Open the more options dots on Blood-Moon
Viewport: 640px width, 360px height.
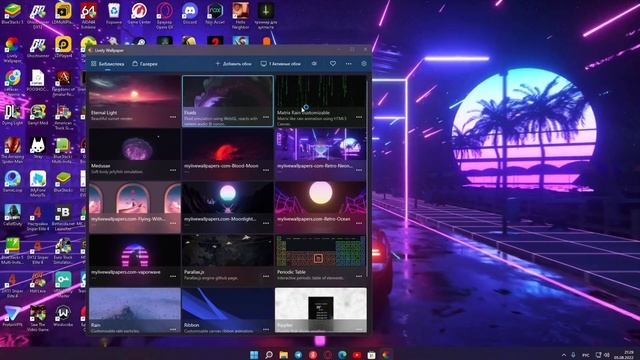[266, 170]
